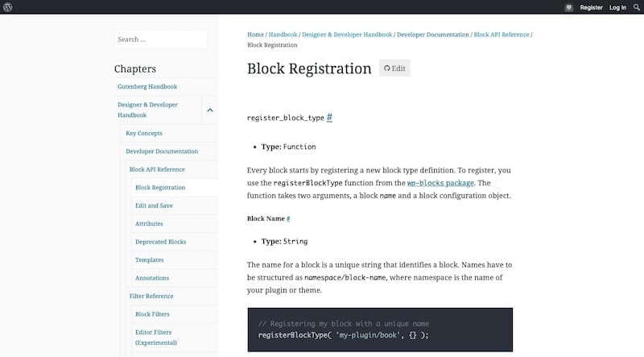Collapse the Designer & Developer Handbook chevron
644x357 pixels.
click(x=210, y=110)
